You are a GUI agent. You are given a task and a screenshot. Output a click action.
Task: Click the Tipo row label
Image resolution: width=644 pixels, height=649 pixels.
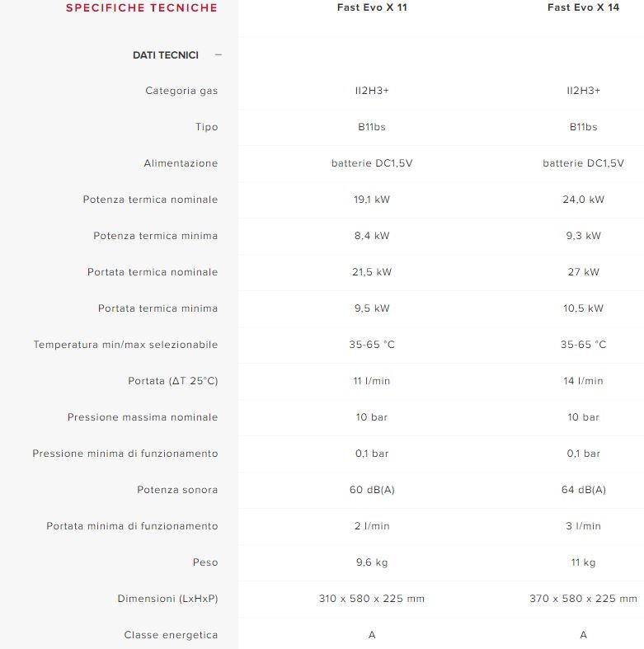point(207,127)
